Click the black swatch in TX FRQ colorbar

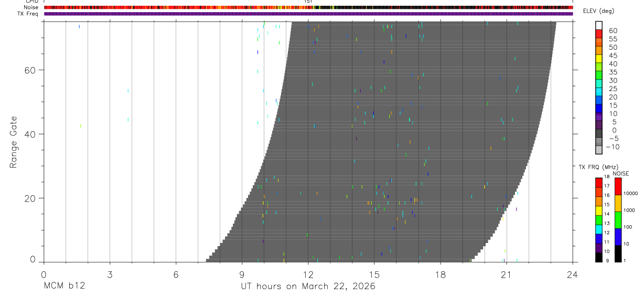point(599,257)
